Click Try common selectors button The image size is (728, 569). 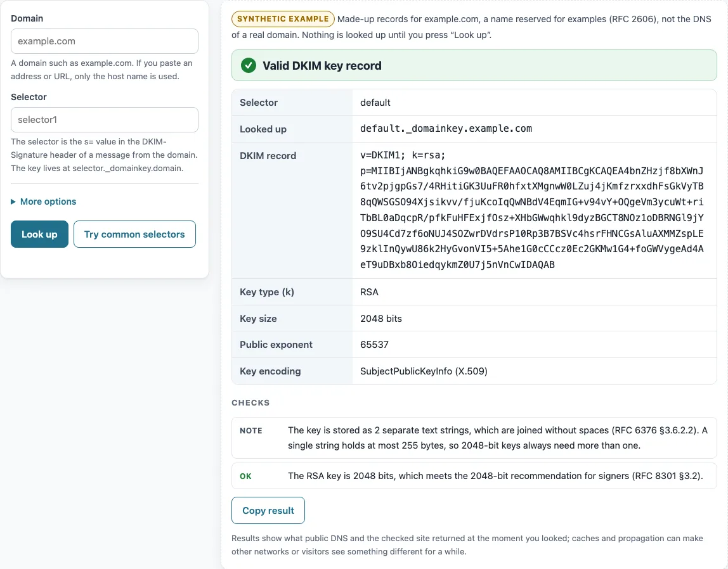[x=134, y=234]
